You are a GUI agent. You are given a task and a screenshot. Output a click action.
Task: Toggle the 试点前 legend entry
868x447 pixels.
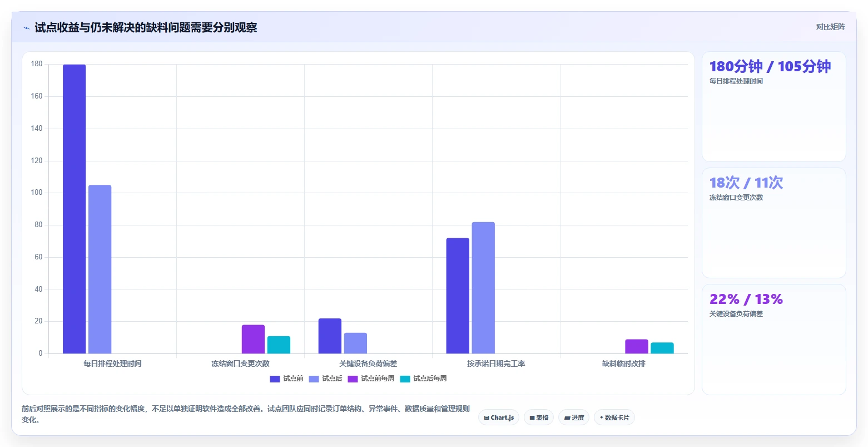point(286,379)
